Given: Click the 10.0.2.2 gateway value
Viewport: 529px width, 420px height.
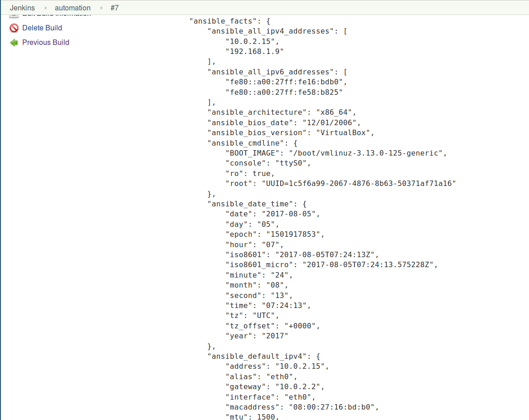Looking at the screenshot, I should tap(294, 386).
